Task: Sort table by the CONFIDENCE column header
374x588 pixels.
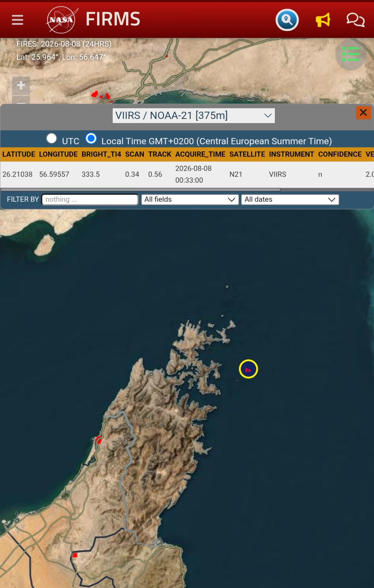Action: point(340,154)
